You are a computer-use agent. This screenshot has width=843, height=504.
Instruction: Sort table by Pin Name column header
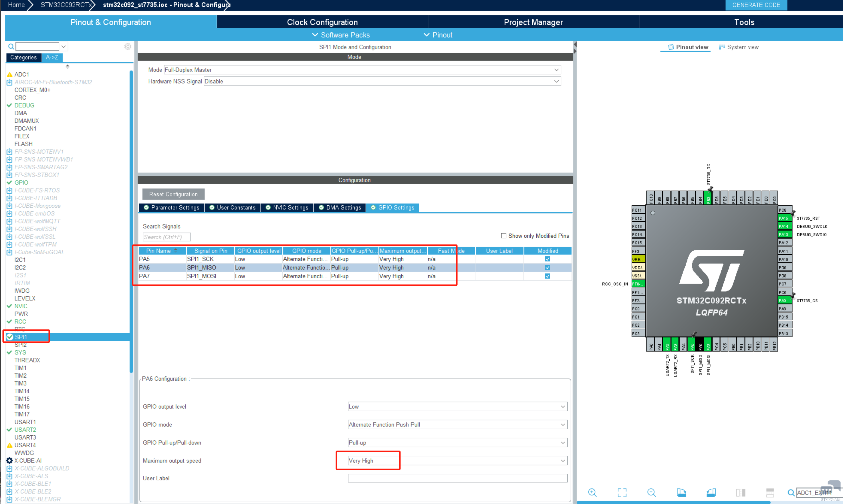pyautogui.click(x=162, y=251)
